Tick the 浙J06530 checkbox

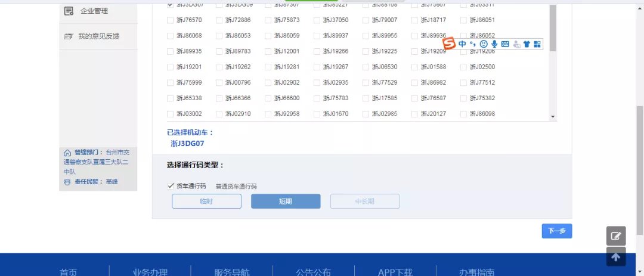click(366, 67)
